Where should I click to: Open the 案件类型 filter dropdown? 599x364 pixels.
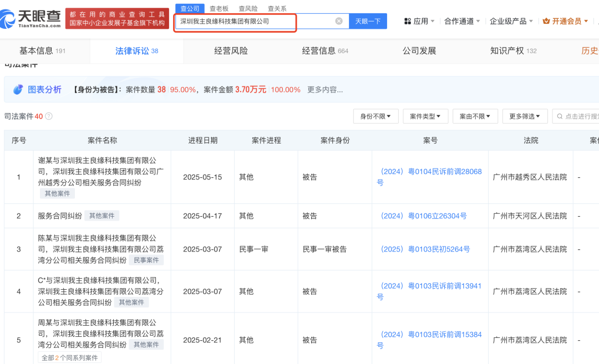pos(425,116)
